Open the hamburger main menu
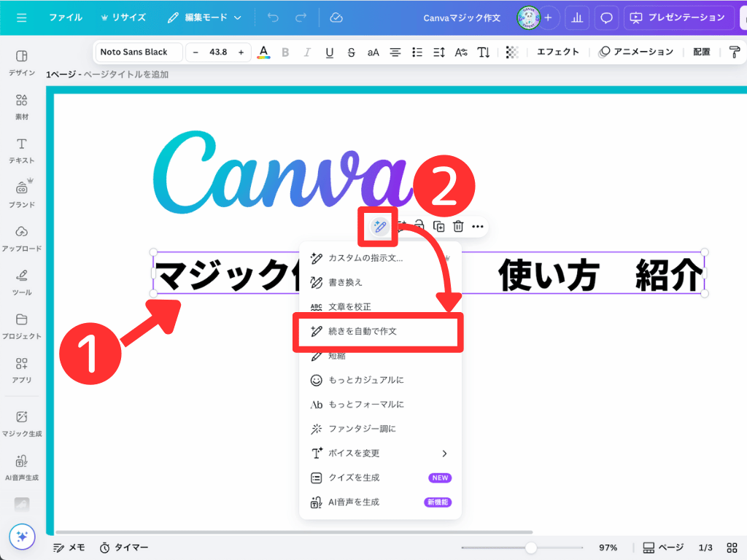This screenshot has height=560, width=747. 21,17
